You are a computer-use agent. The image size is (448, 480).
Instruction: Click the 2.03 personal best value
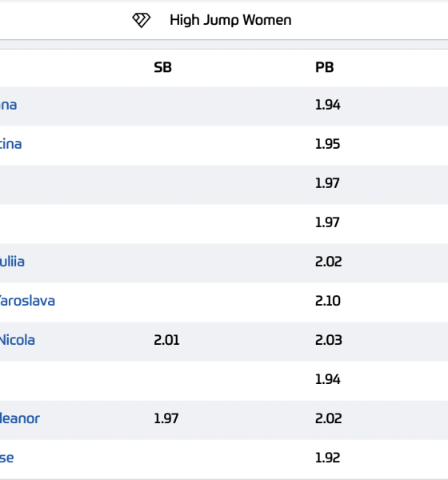(x=329, y=340)
